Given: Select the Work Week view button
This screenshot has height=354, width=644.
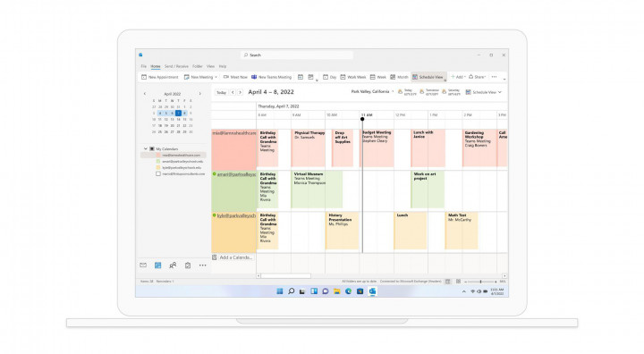Looking at the screenshot, I should tap(353, 77).
